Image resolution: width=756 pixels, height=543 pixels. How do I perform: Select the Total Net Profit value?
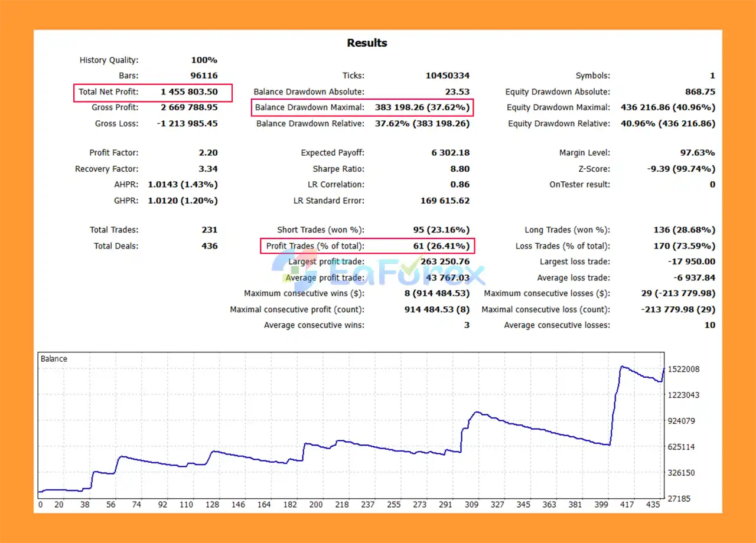coord(189,92)
